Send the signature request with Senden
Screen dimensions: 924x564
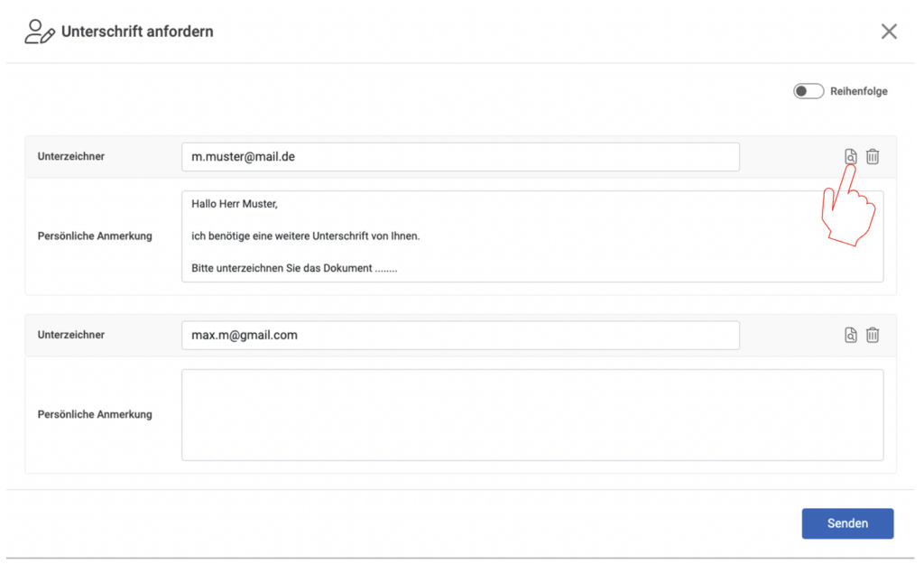[x=847, y=523]
